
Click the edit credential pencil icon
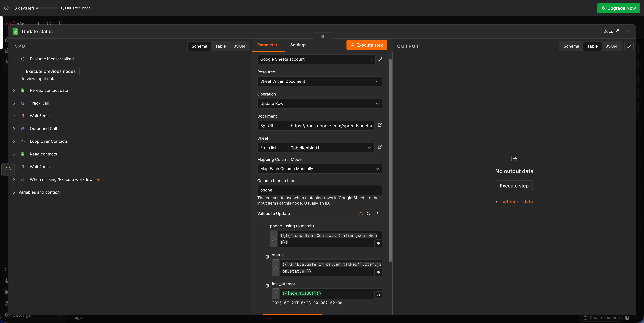[x=380, y=59]
